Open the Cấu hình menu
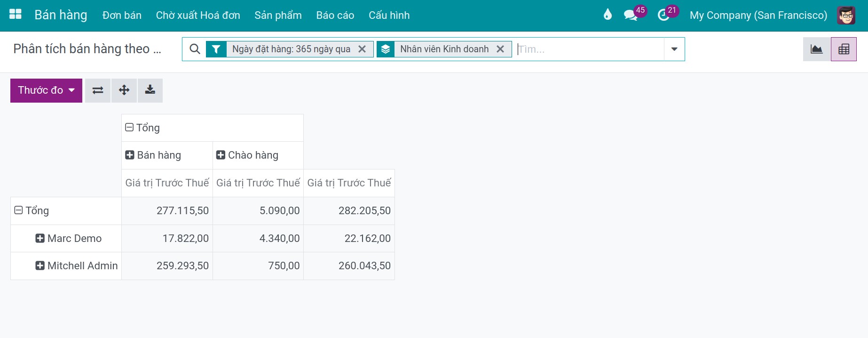The width and height of the screenshot is (868, 338). pos(389,15)
